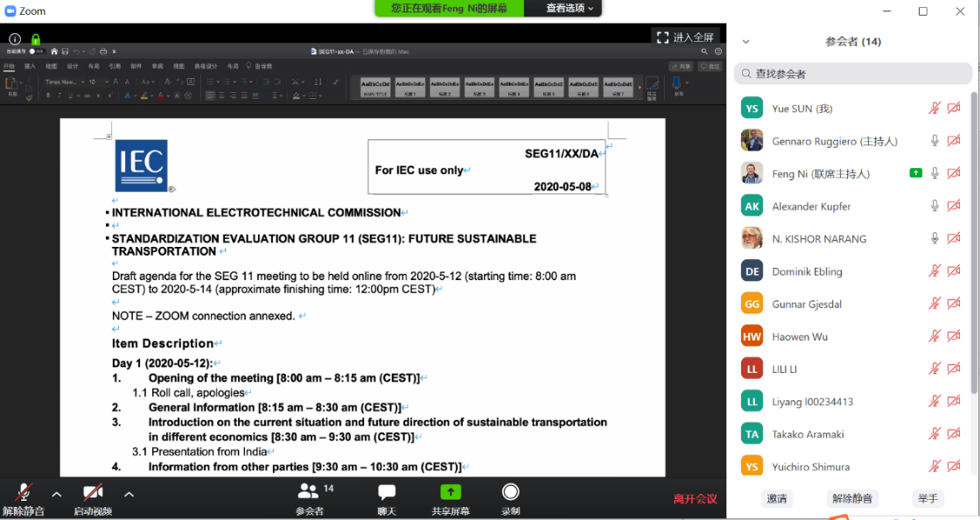Open the Chat panel icon
The image size is (980, 520).
pos(386,492)
